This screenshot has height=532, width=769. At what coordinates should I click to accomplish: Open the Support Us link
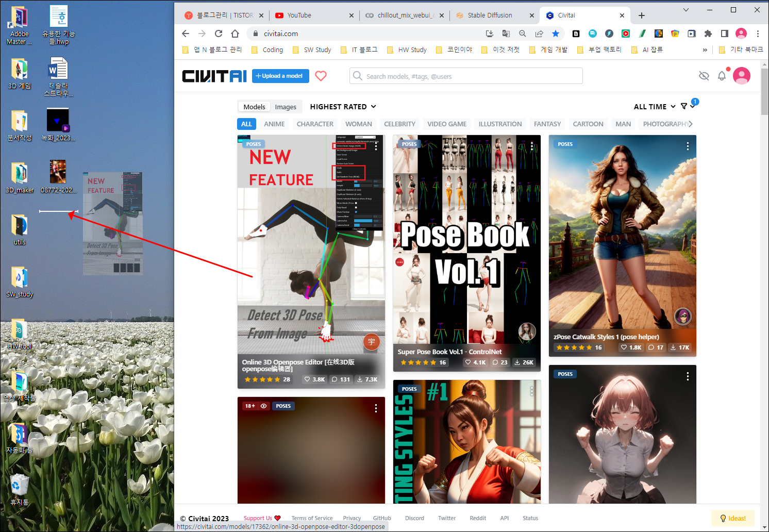click(x=262, y=518)
